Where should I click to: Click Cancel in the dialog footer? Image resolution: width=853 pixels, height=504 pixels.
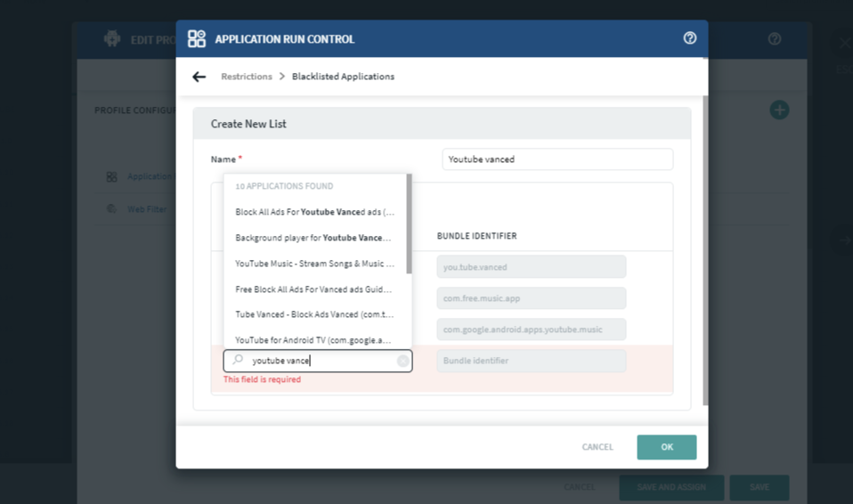point(597,447)
